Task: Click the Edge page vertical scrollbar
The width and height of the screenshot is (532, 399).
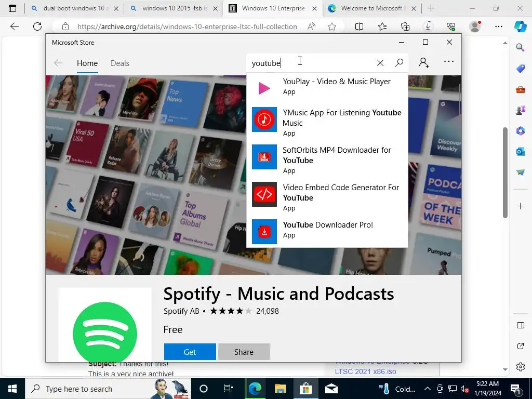Action: pos(505,172)
